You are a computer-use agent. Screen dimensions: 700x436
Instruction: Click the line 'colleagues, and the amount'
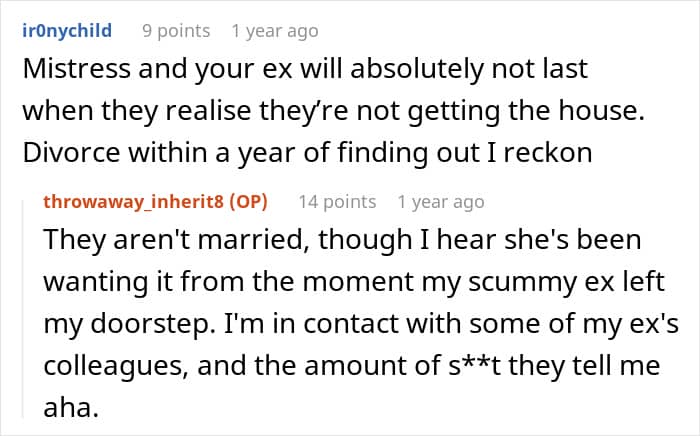click(x=352, y=365)
